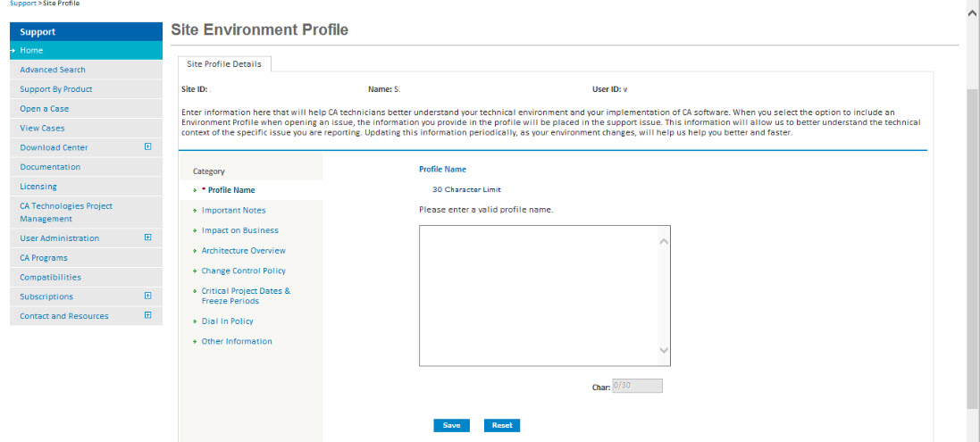Select Important Notes category
This screenshot has height=442, width=980.
click(233, 211)
